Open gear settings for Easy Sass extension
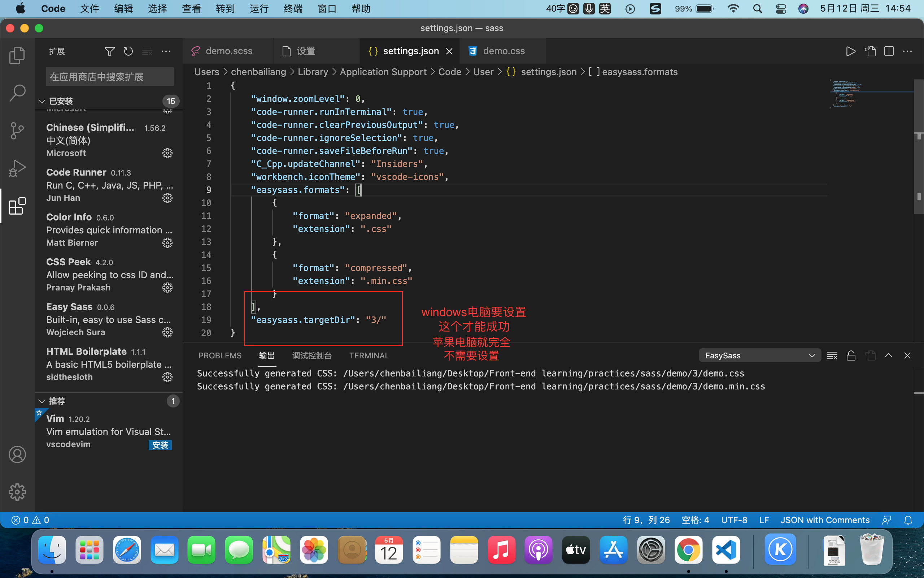The image size is (924, 578). (x=167, y=332)
